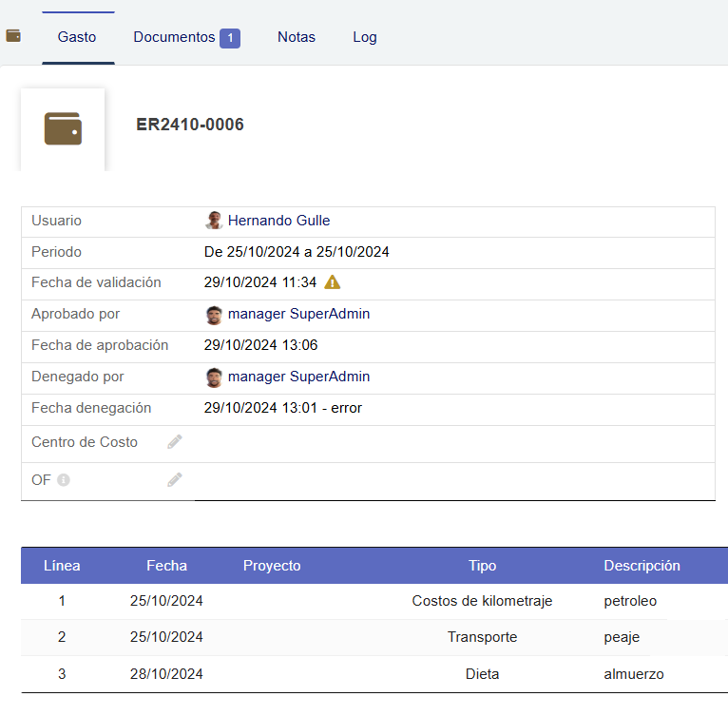Click the wallet icon beside the tabs

13,36
